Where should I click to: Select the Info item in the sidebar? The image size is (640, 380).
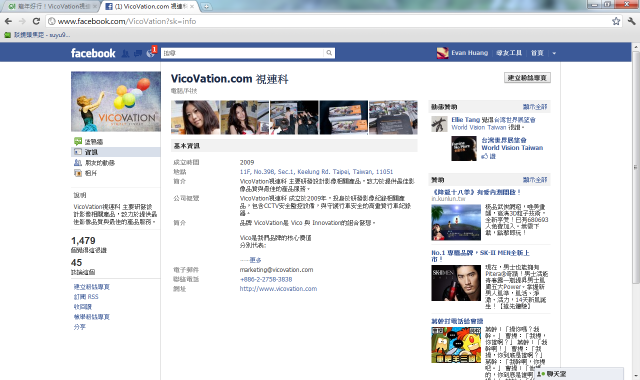click(116, 152)
